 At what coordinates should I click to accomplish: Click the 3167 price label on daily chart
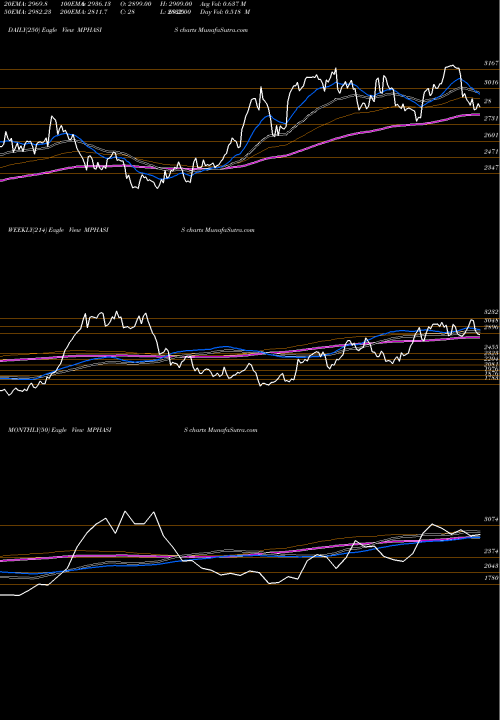pos(491,63)
